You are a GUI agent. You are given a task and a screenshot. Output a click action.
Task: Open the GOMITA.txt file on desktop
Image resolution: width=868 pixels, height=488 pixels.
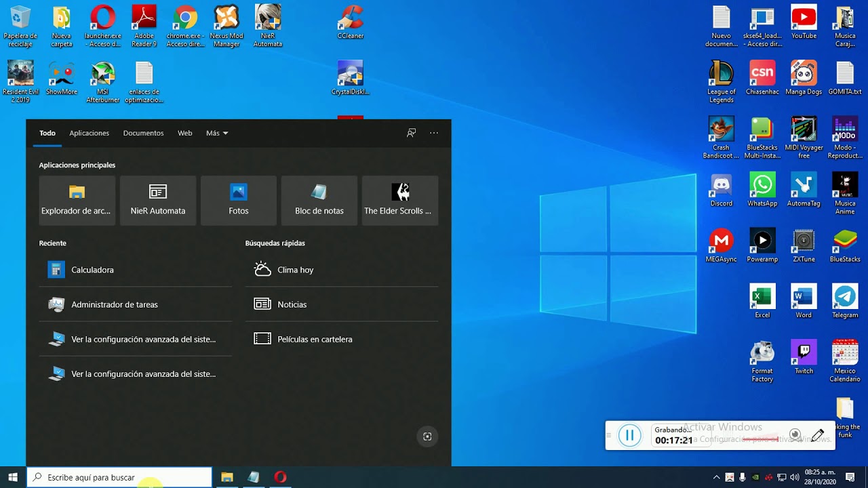(x=845, y=78)
